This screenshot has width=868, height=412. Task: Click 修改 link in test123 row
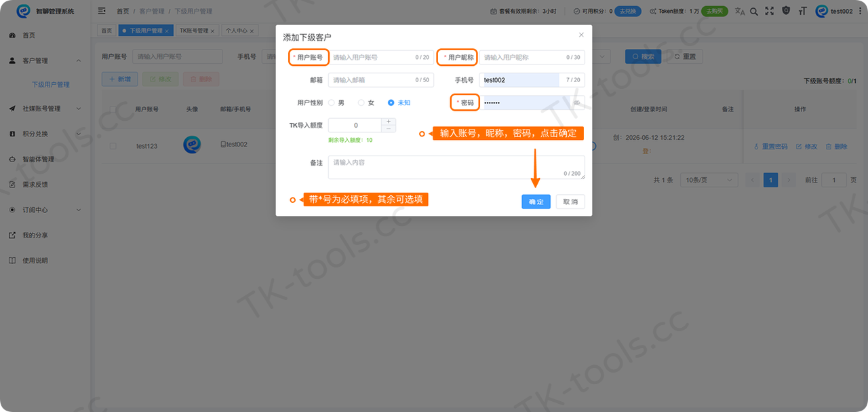coord(807,147)
